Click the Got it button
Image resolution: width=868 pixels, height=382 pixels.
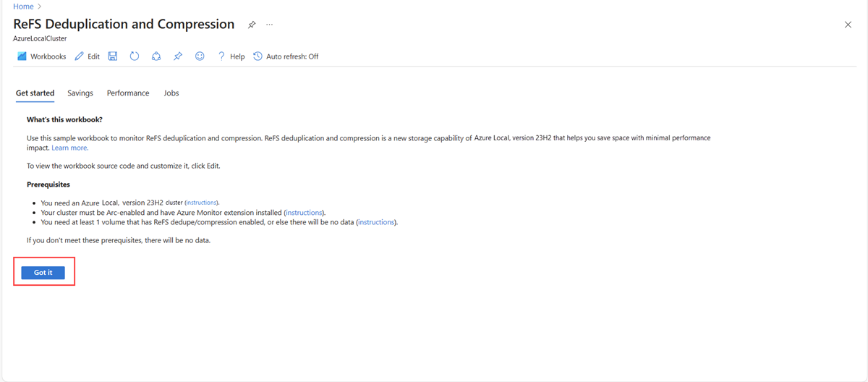click(x=43, y=273)
